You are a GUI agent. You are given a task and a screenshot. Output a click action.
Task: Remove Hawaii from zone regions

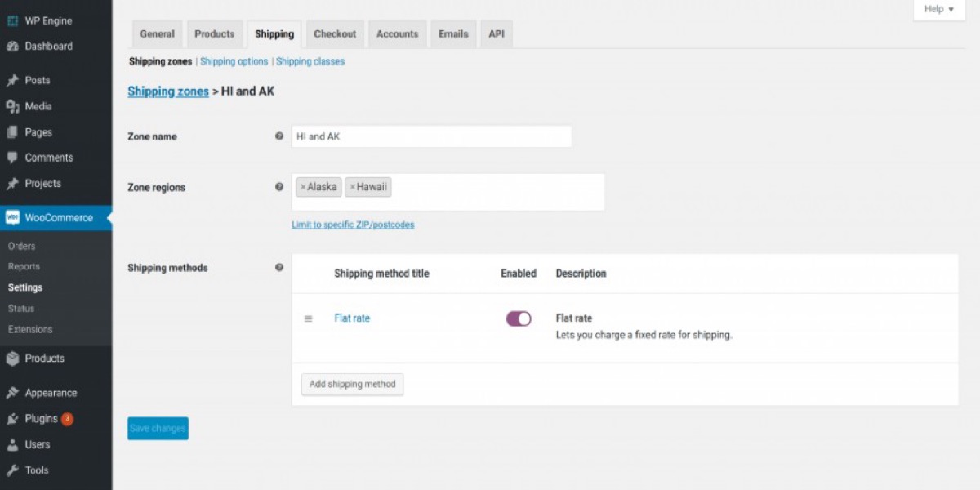(352, 187)
